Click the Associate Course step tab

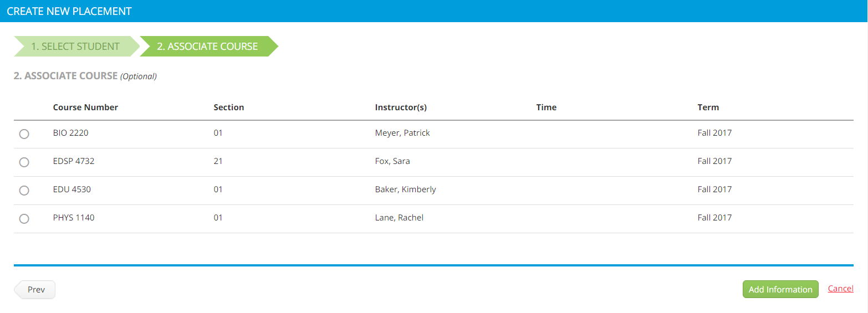point(207,47)
